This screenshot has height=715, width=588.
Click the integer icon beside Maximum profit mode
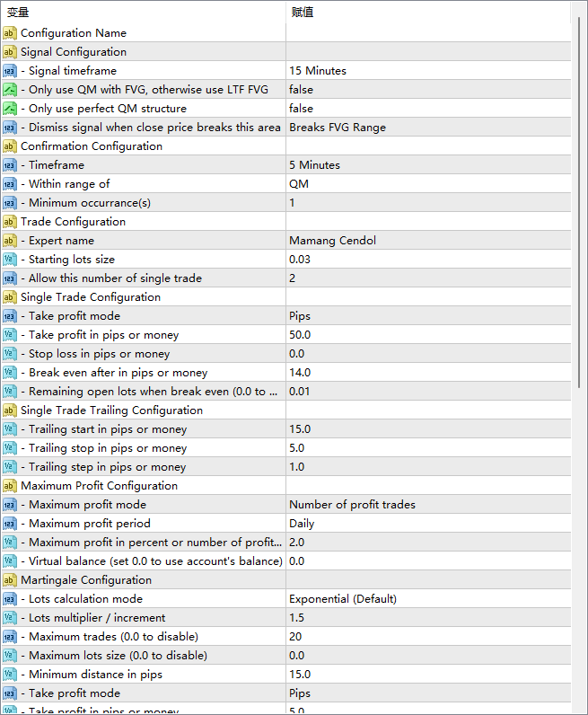point(10,505)
